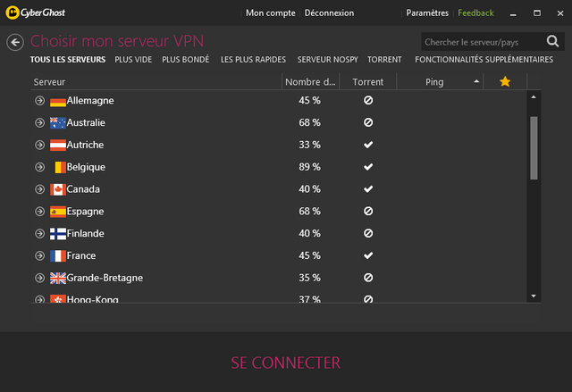Expand the Finlande server list
This screenshot has width=572, height=392.
coord(39,234)
